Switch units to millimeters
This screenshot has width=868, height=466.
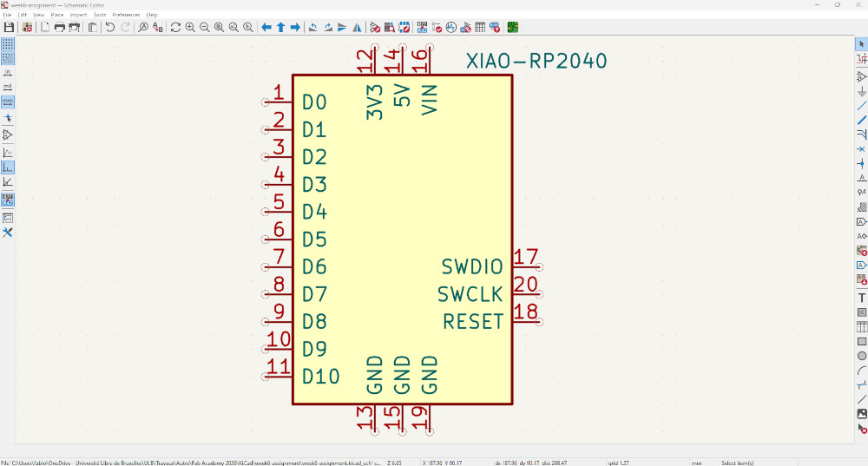(8, 102)
